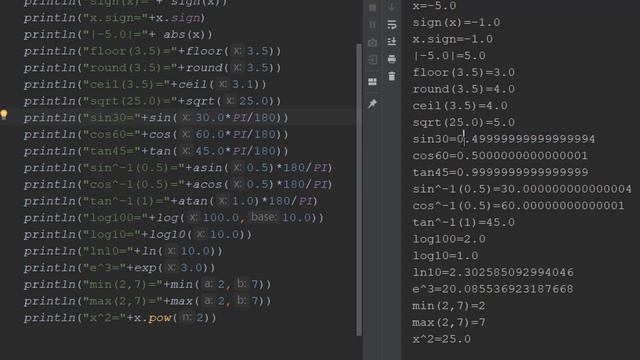Click console output starting "sin30=0.4999"
Viewport: 640px width, 360px height.
pyautogui.click(x=504, y=139)
